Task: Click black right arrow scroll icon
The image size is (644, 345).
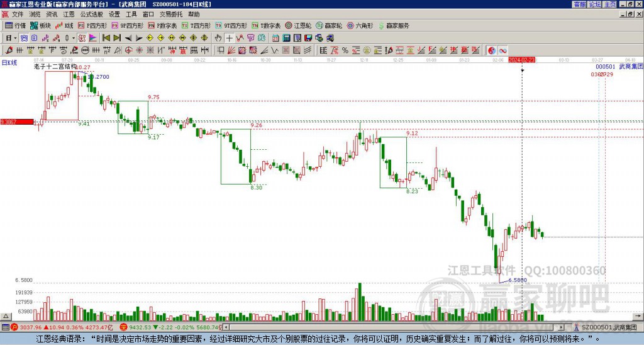Action: [139, 38]
